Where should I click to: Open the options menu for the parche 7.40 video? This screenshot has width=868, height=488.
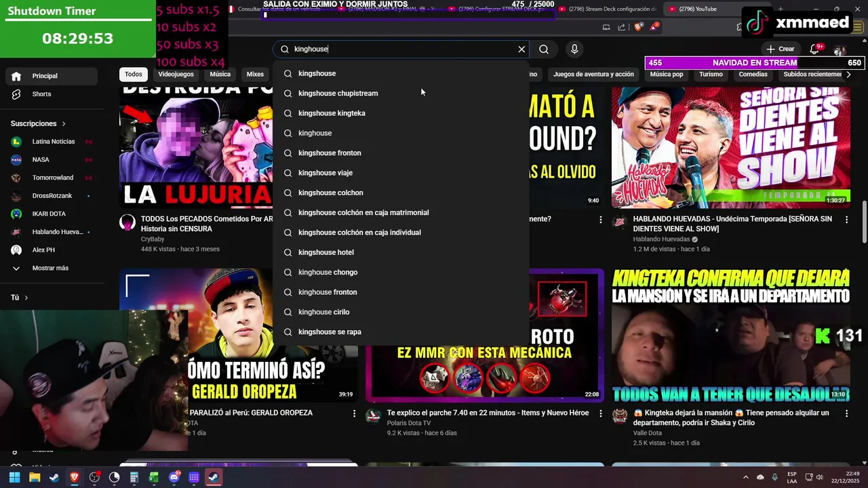[x=600, y=413]
